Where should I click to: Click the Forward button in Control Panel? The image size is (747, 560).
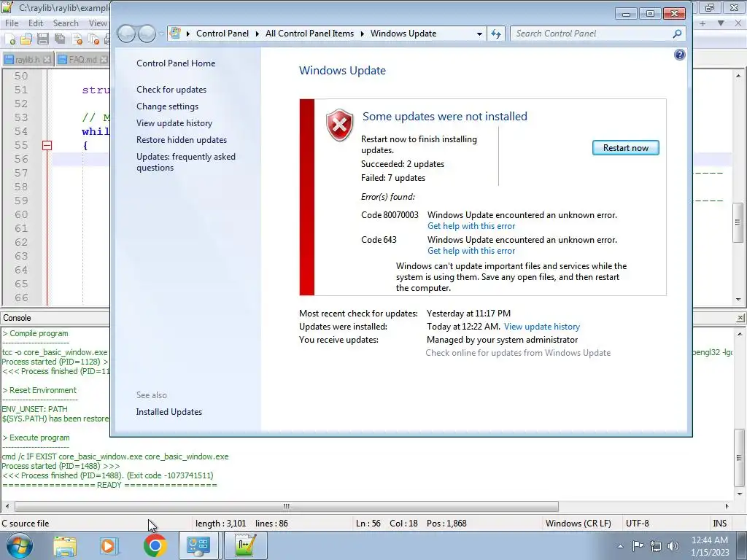click(x=146, y=34)
